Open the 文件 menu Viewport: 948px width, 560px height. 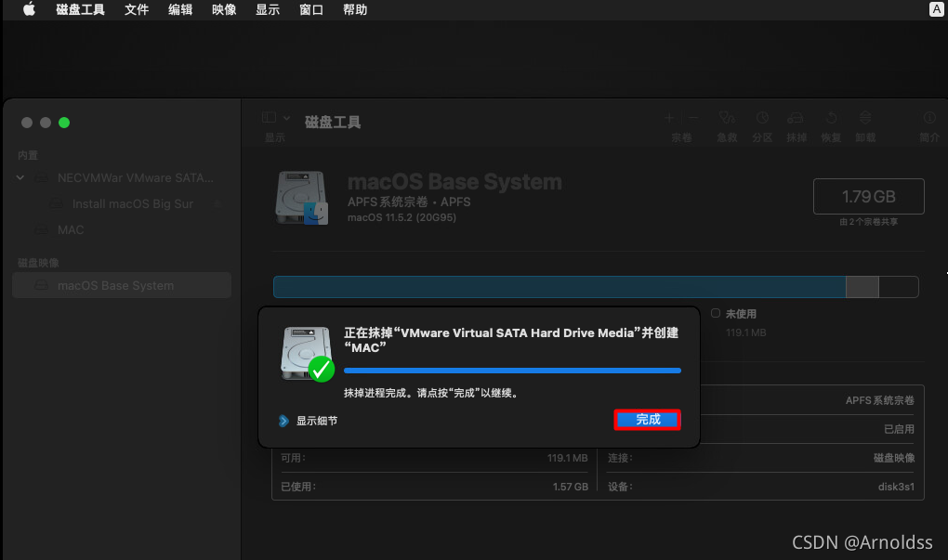137,9
